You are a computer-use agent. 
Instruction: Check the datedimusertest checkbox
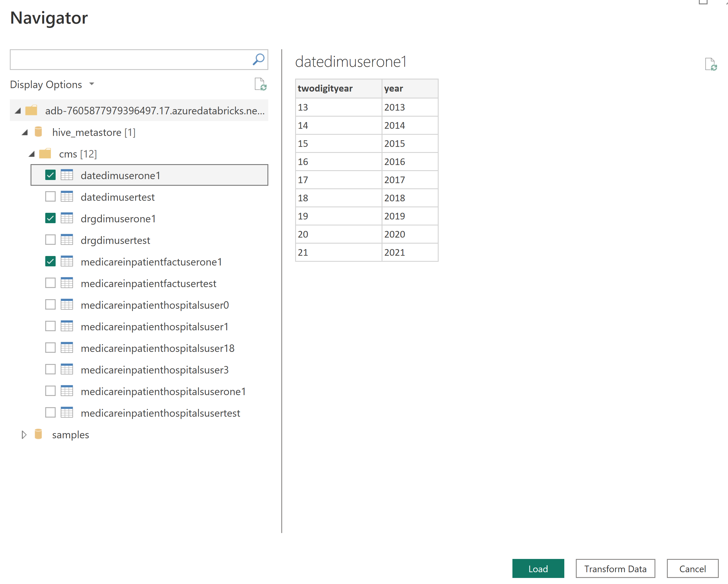click(50, 197)
